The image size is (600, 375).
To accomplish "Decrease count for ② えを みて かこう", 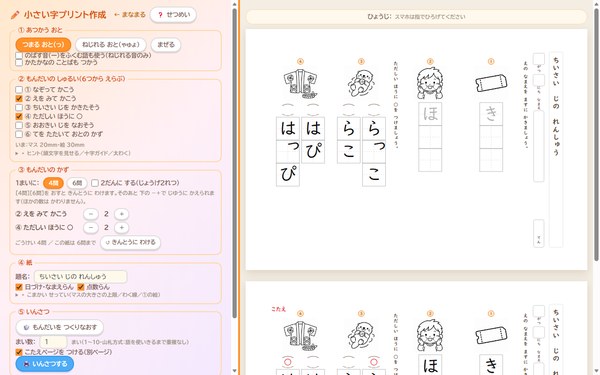I will point(91,214).
